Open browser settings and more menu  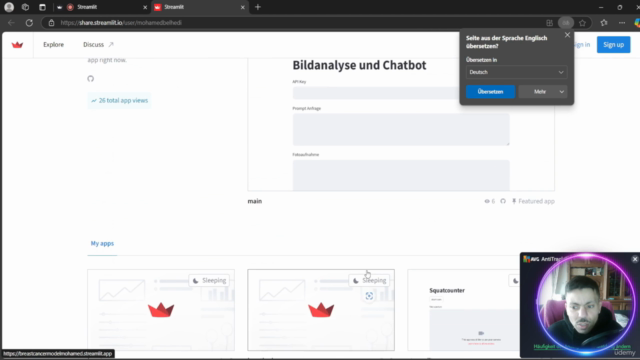[622, 23]
